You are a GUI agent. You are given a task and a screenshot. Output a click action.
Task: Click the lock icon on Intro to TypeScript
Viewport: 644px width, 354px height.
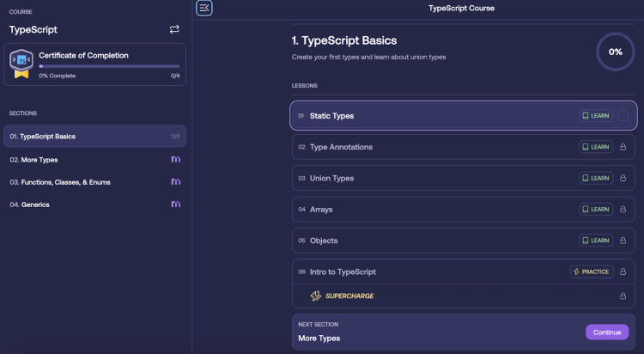pos(623,272)
